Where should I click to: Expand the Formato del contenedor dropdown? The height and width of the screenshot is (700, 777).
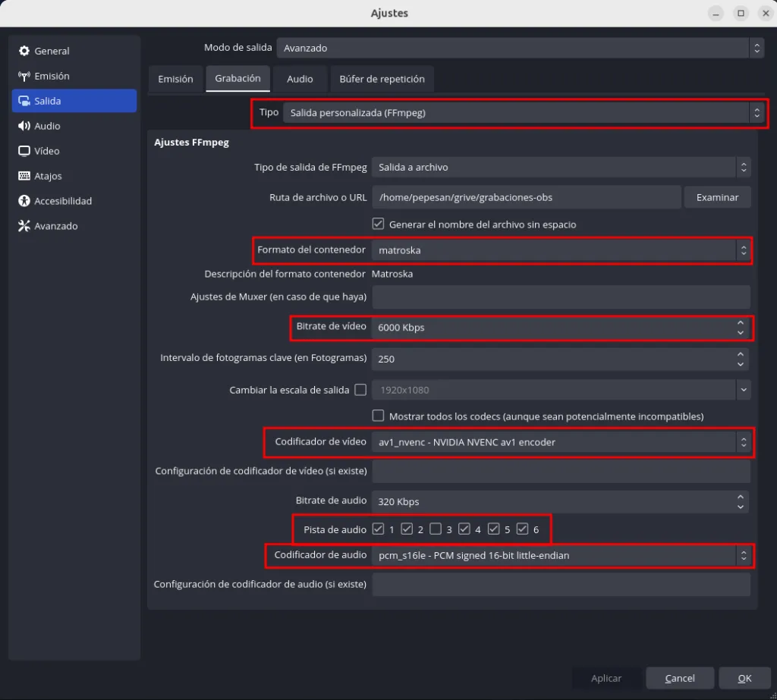(560, 250)
